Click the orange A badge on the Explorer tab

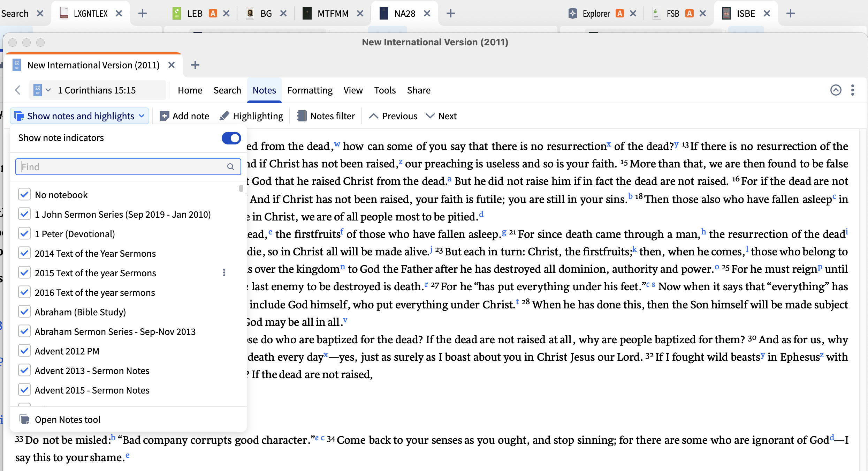coord(619,13)
